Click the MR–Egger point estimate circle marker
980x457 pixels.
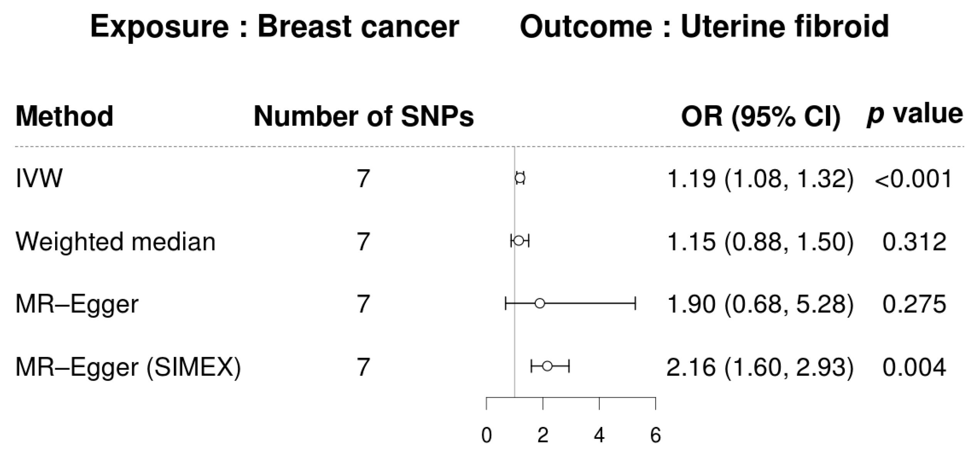(540, 304)
